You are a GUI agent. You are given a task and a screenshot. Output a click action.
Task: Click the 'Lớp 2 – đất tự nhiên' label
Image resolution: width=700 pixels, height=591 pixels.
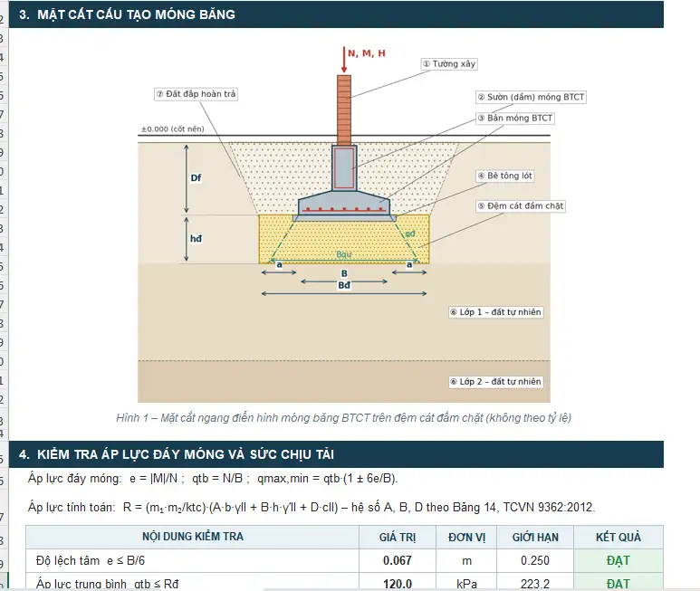click(496, 382)
